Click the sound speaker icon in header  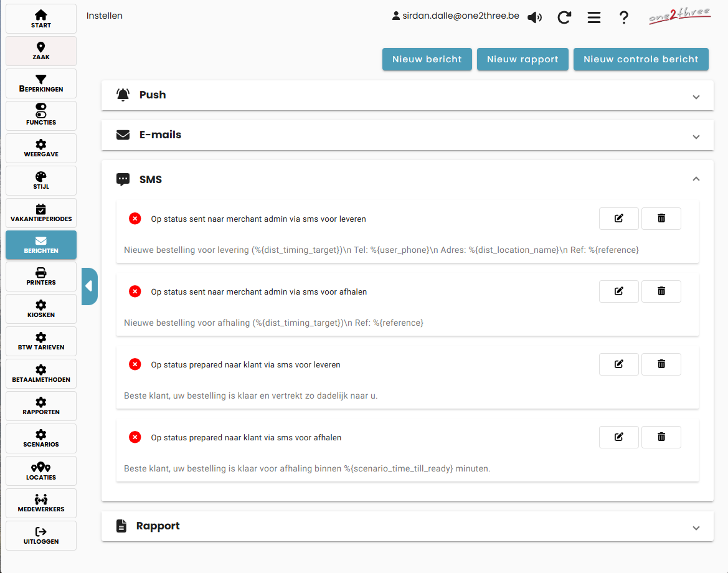point(534,17)
